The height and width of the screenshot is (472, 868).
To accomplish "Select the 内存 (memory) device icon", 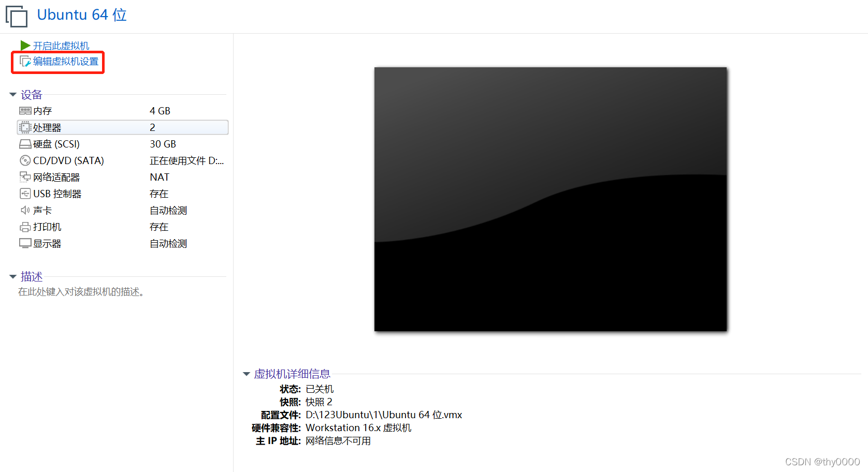I will pyautogui.click(x=25, y=110).
